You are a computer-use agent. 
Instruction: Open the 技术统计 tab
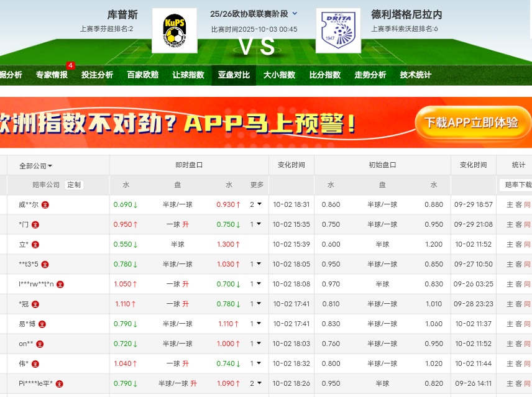coord(415,75)
